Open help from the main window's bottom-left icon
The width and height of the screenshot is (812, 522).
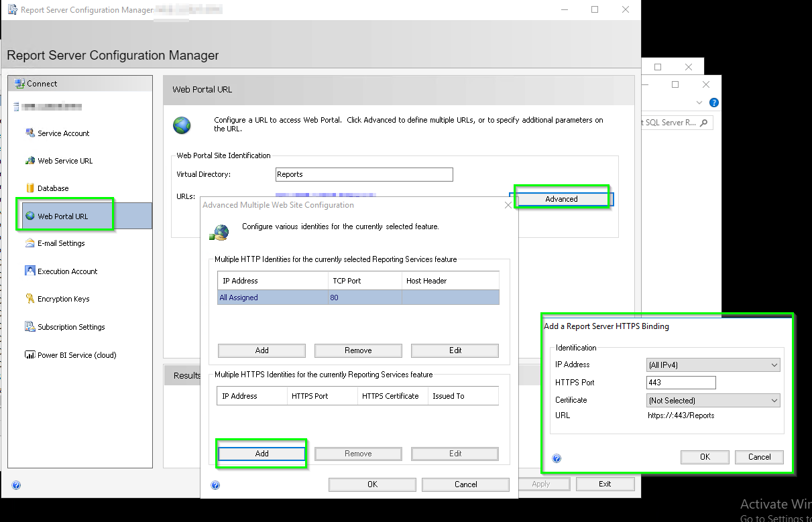(16, 485)
